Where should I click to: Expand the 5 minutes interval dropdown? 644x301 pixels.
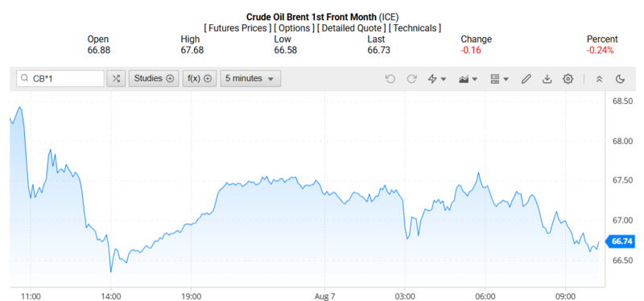250,78
